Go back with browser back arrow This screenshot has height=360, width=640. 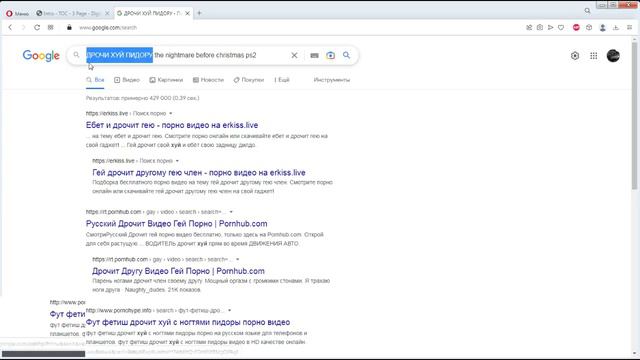pyautogui.click(x=10, y=27)
